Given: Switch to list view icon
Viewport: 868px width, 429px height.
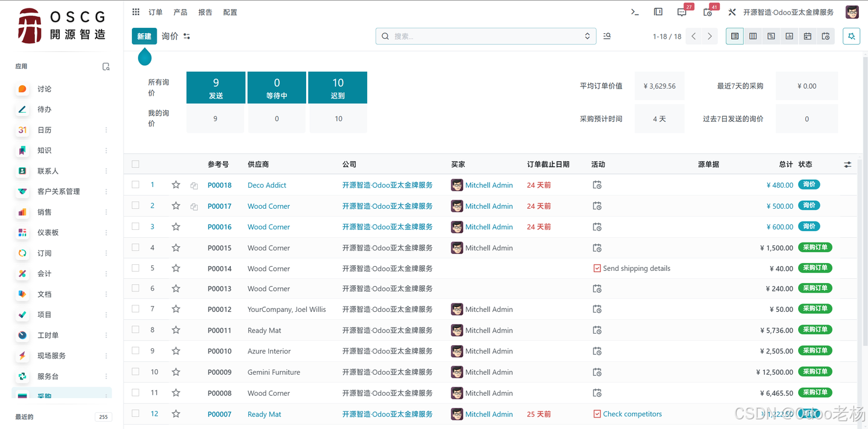Looking at the screenshot, I should click(x=735, y=36).
